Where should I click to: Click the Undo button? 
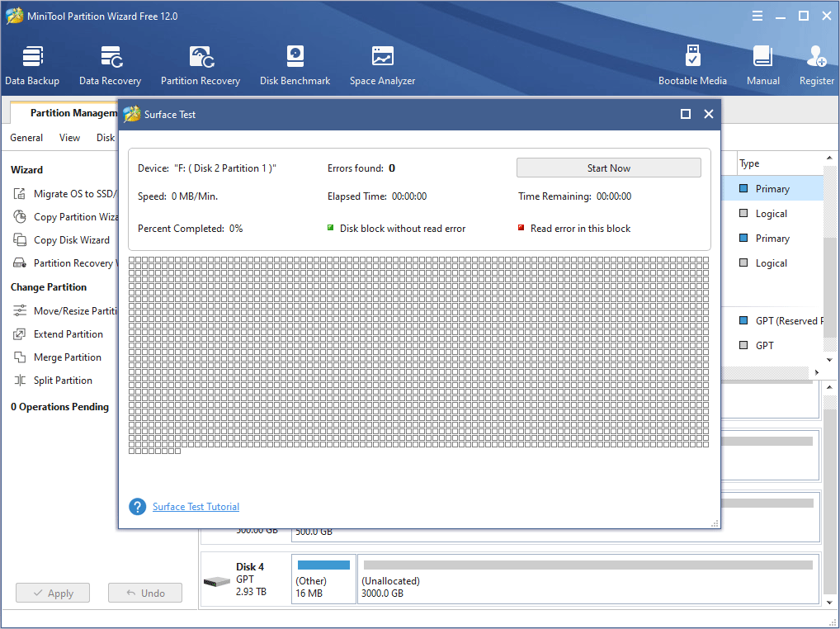tap(145, 594)
